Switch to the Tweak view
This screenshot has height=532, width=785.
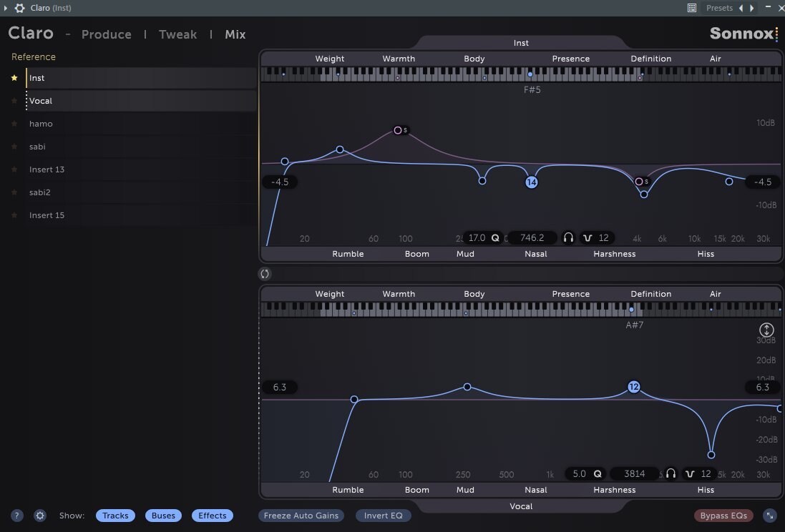click(177, 34)
